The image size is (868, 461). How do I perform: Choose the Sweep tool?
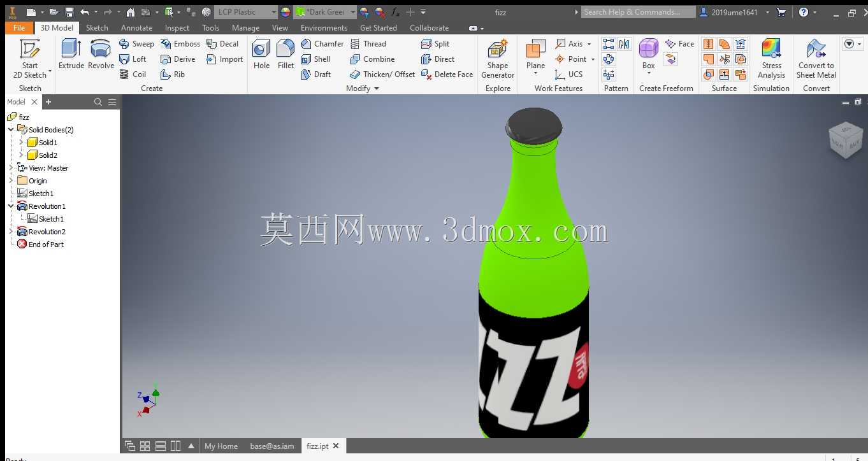(136, 44)
